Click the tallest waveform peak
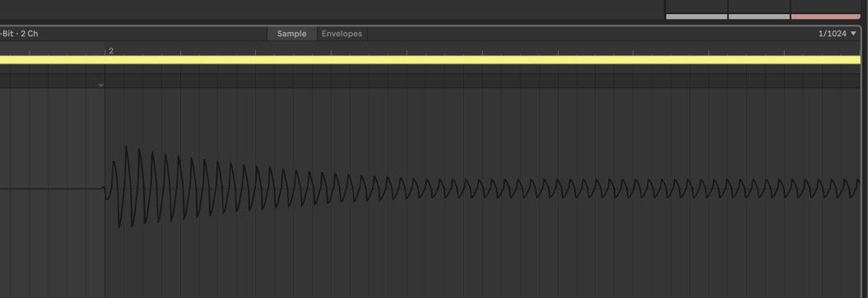Screen dimensions: 868x298 [126, 148]
